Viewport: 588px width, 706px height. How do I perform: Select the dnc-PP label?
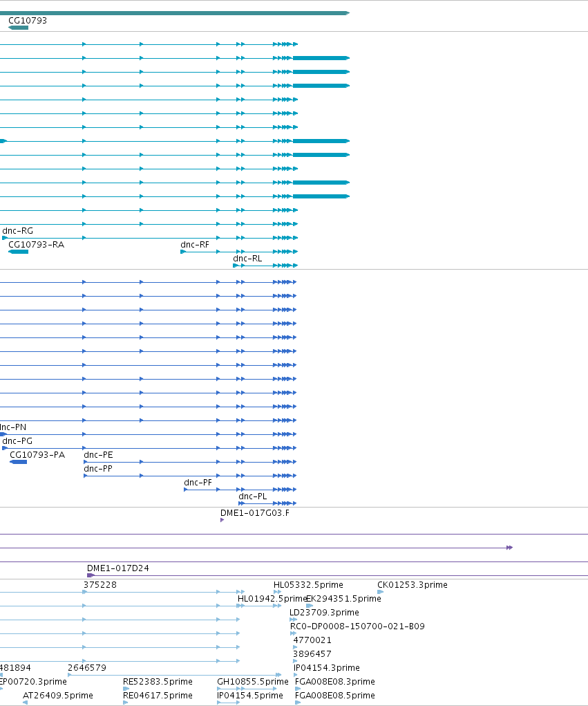[x=98, y=469]
